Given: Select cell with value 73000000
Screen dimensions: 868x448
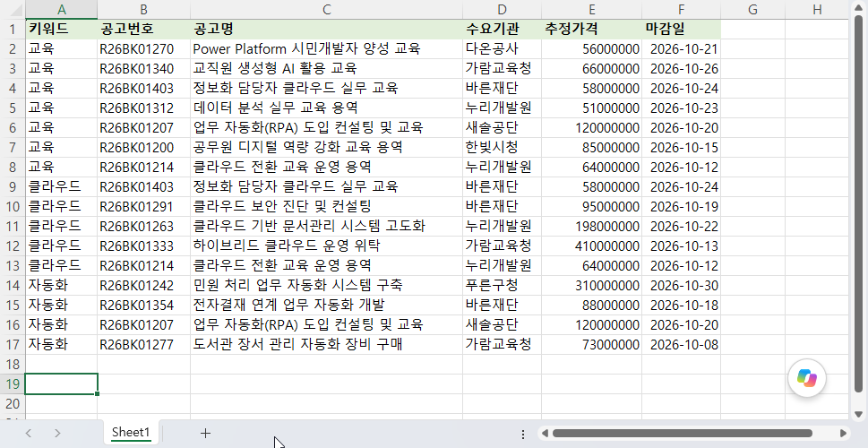Looking at the screenshot, I should tap(592, 344).
